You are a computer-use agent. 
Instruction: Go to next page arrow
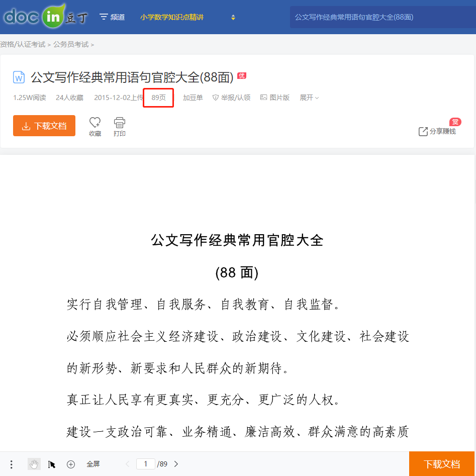click(176, 464)
